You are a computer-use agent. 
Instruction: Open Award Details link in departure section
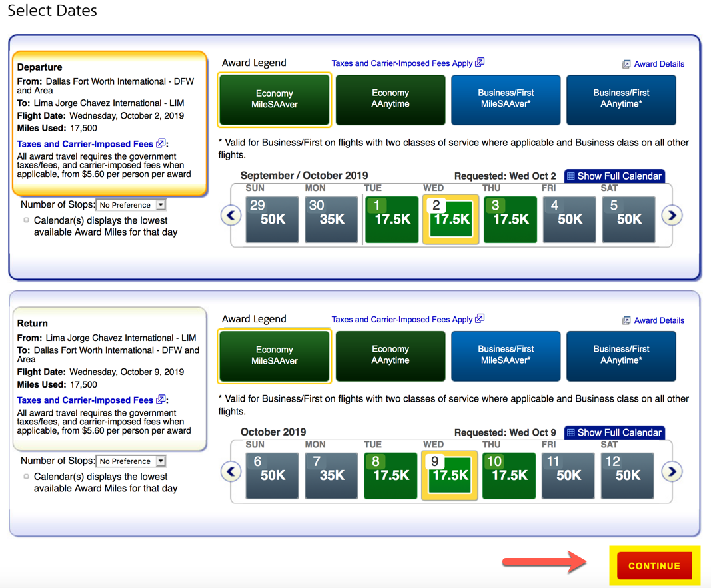point(659,64)
